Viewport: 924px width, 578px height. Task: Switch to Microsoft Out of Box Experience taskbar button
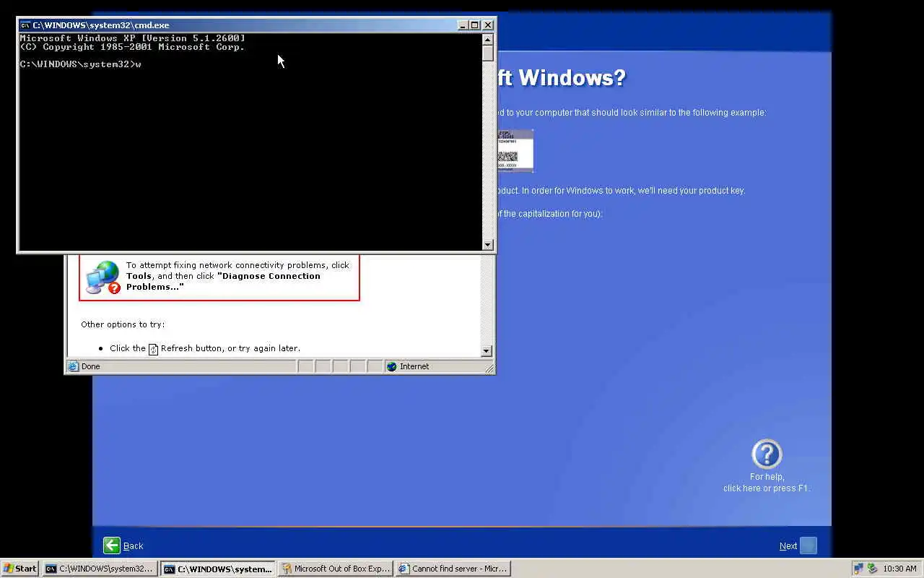336,569
